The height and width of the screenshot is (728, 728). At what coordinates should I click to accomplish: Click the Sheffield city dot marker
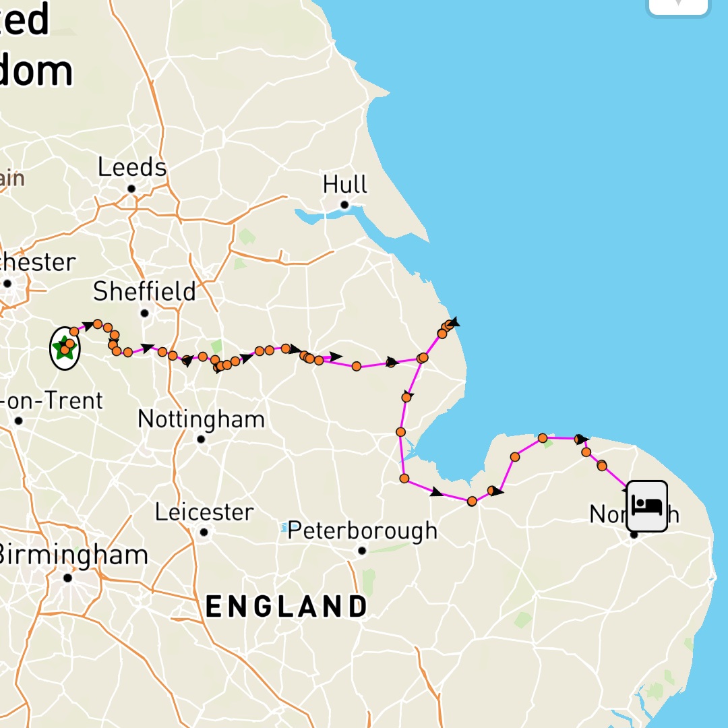144,313
